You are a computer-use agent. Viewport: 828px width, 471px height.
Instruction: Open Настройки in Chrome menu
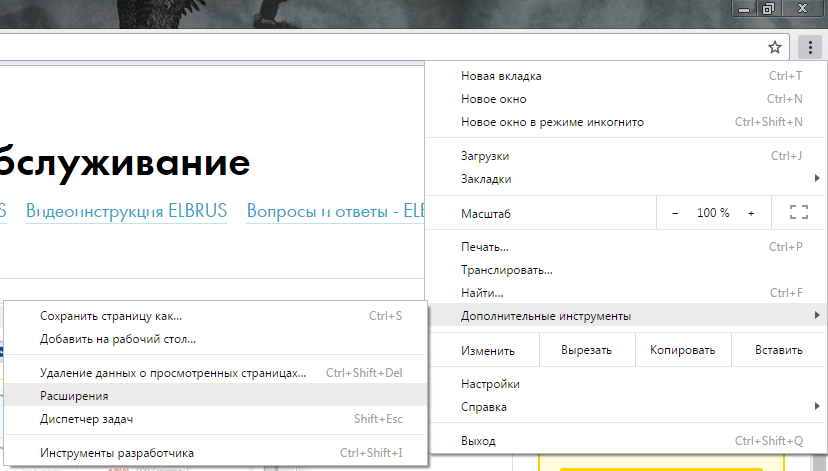tap(490, 384)
